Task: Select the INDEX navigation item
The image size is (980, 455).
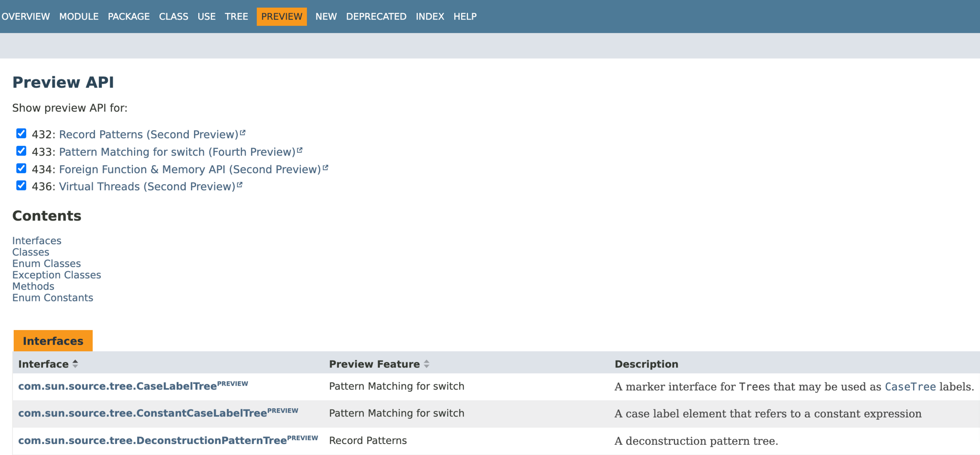Action: pos(430,16)
